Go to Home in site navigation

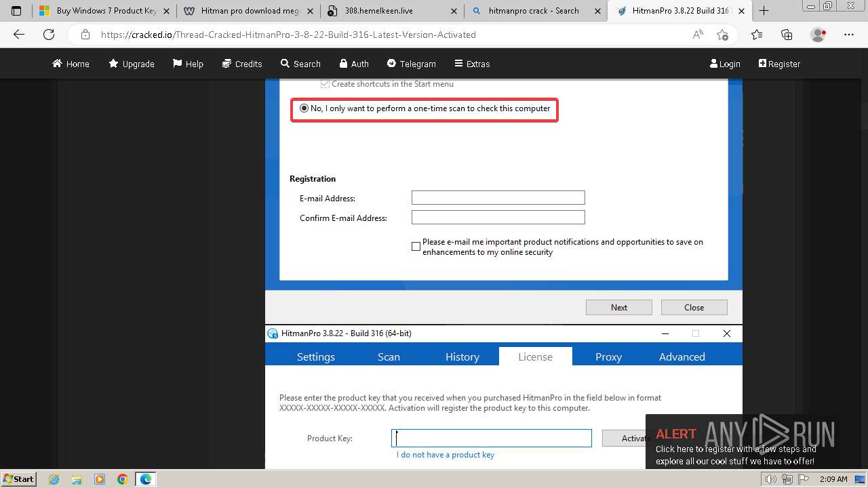click(71, 64)
